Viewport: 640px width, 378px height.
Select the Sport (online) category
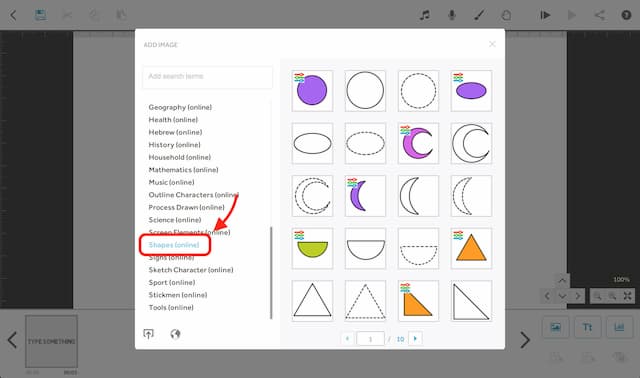point(171,282)
